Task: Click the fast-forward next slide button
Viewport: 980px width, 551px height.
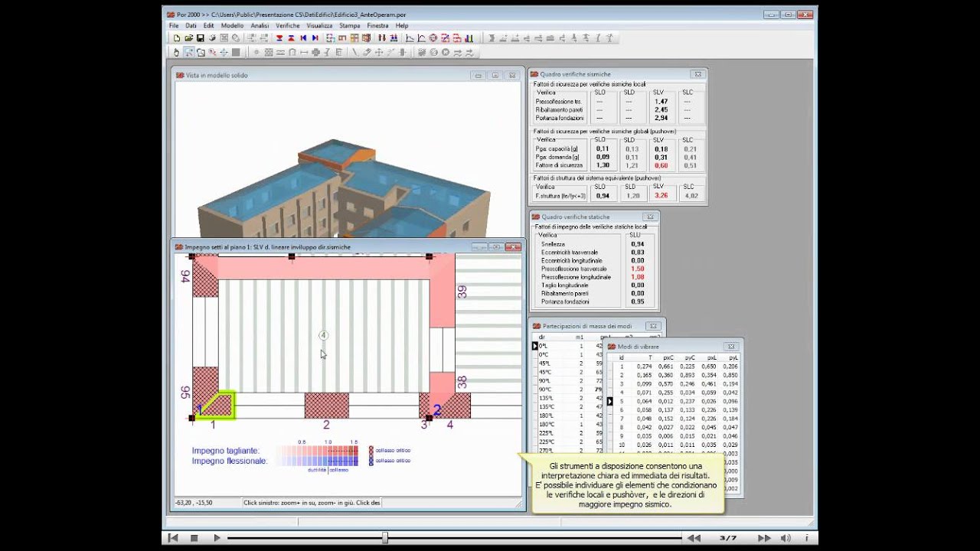Action: (x=764, y=538)
